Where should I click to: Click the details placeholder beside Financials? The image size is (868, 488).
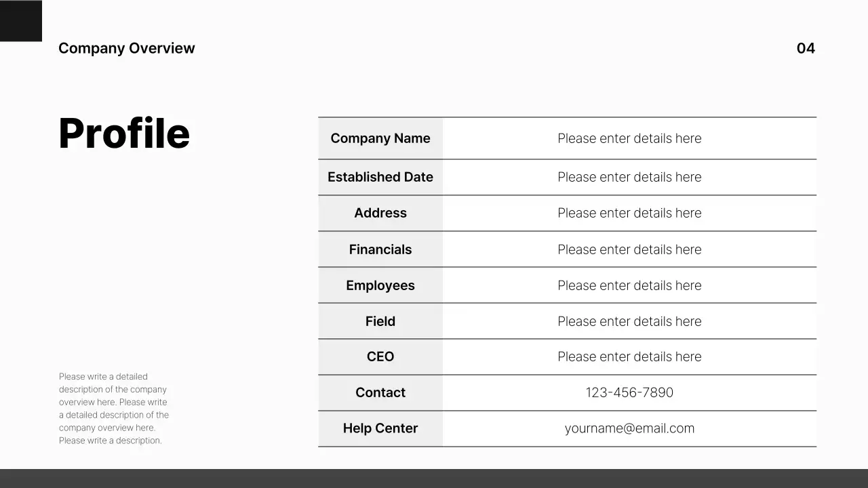(x=629, y=249)
